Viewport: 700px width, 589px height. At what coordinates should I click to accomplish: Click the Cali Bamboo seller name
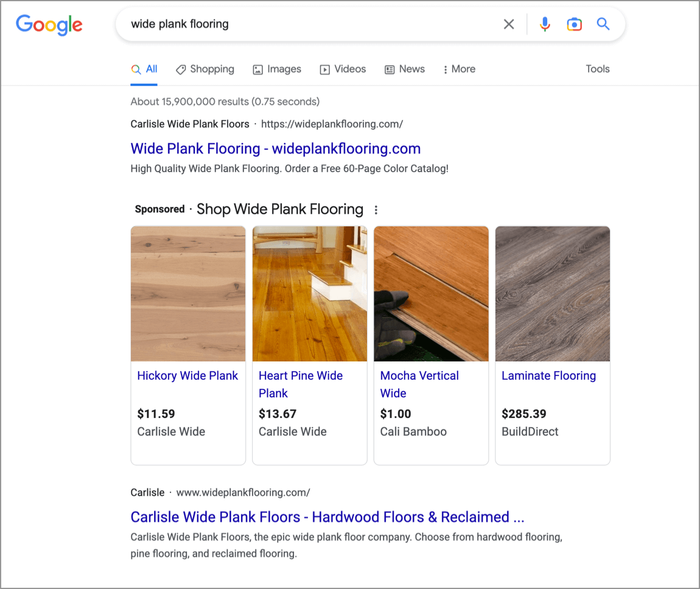tap(413, 432)
